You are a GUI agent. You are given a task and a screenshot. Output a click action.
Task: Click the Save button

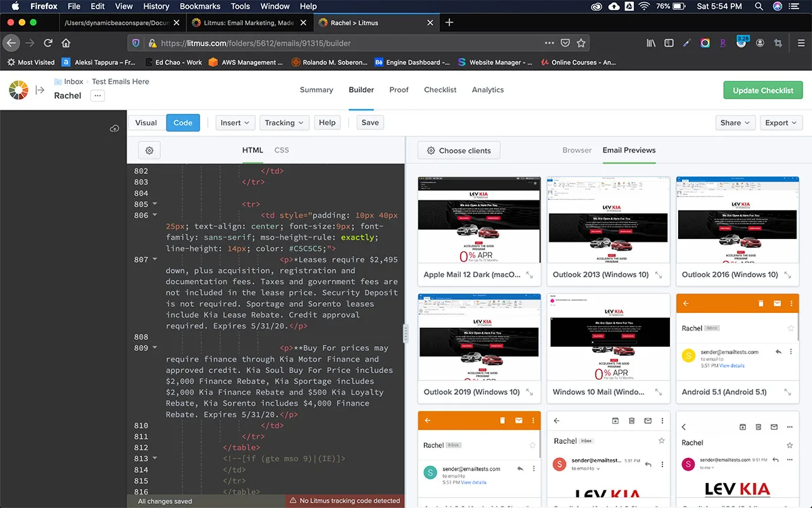point(370,123)
